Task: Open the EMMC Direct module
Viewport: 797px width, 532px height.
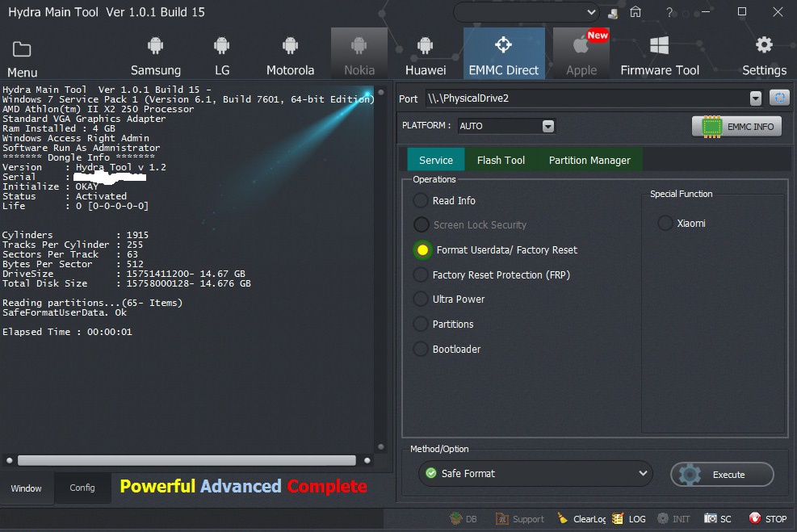Action: click(x=504, y=53)
